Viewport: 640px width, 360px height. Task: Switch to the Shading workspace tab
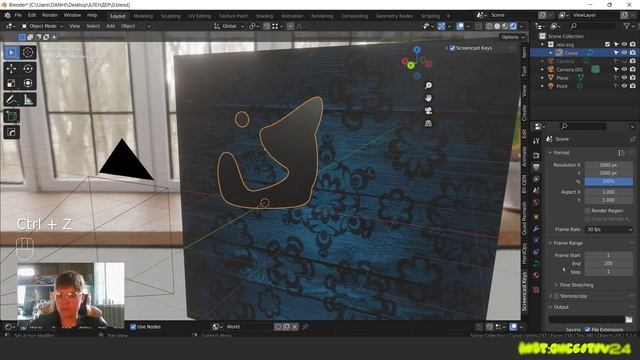click(264, 16)
